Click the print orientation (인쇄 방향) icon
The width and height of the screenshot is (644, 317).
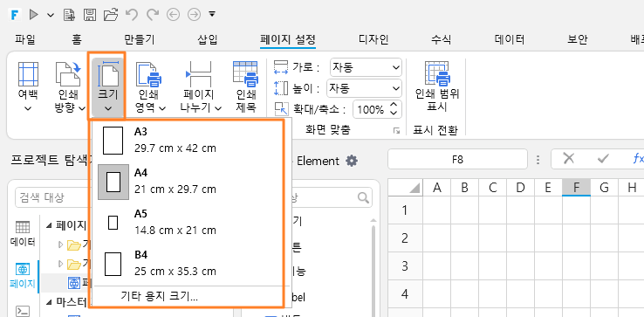pyautogui.click(x=68, y=73)
